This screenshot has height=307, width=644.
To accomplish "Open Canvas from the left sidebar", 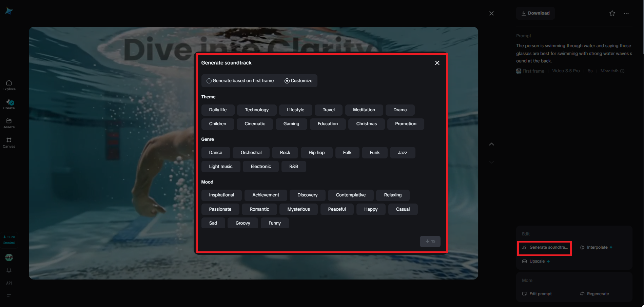I will click(9, 141).
